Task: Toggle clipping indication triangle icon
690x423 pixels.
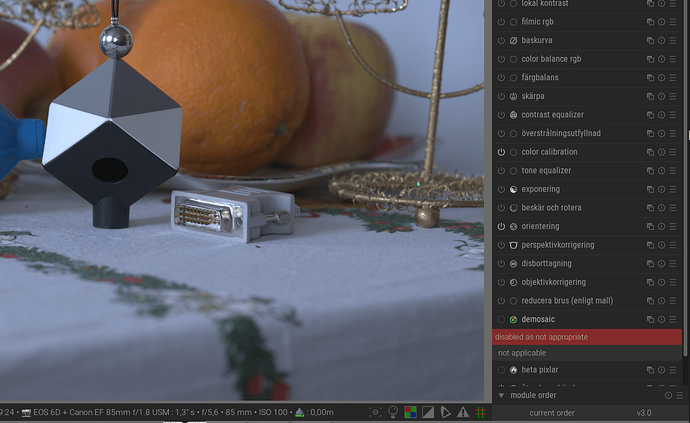Action: 427,411
